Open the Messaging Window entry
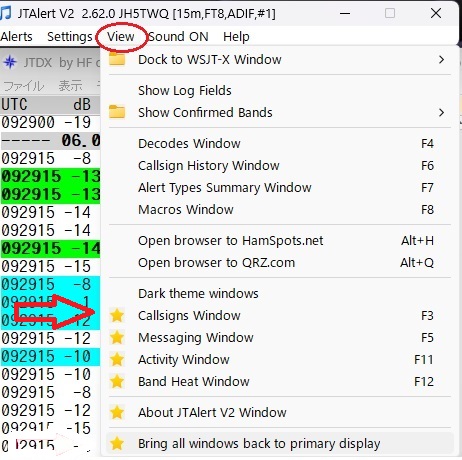Screen dimensions: 462x460 coord(279,337)
